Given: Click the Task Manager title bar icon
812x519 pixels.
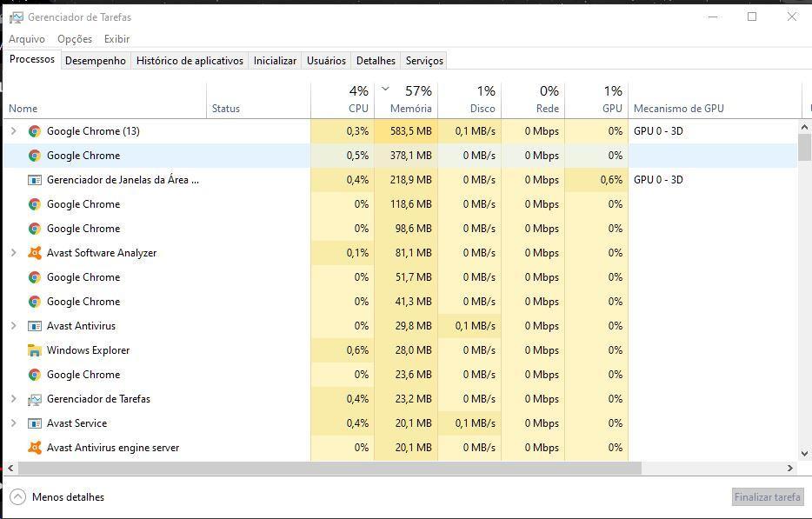Looking at the screenshot, I should click(x=16, y=17).
